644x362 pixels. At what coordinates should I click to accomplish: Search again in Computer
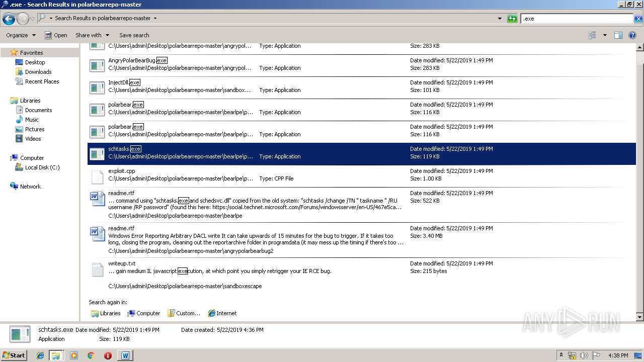(x=143, y=313)
